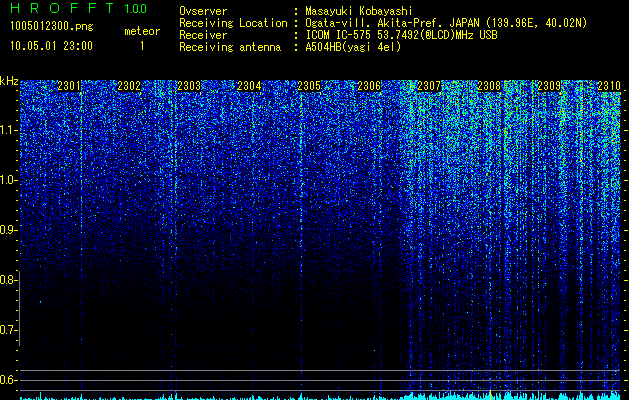This screenshot has width=629, height=400.
Task: Click the Ogata-vill. Akita-Pref. JAPAN location text
Action: 446,23
